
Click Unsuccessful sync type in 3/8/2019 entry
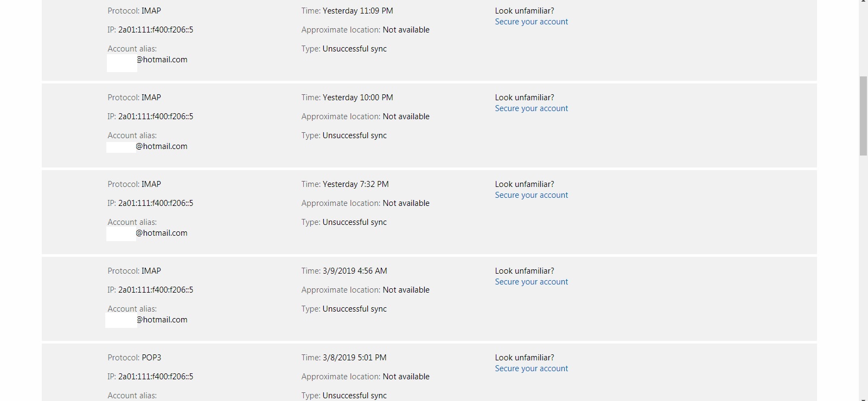pos(355,396)
